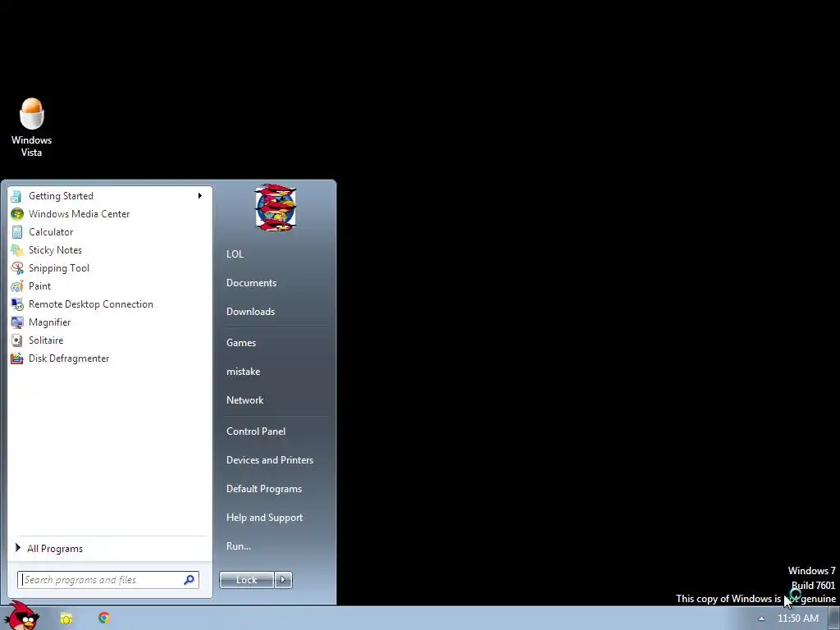Open Control Panel

point(256,431)
